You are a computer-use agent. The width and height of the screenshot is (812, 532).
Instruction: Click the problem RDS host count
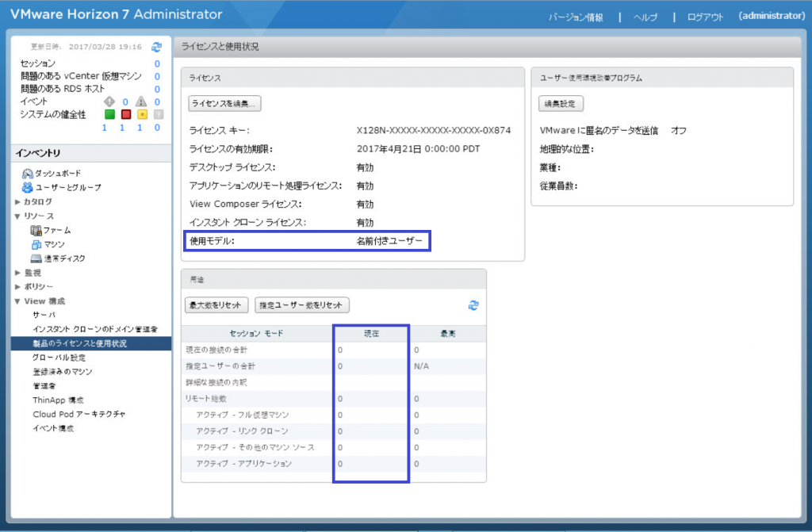click(157, 89)
